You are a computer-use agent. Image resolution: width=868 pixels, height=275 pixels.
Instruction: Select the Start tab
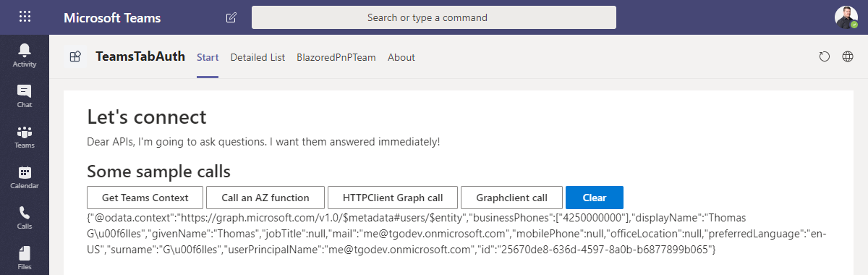coord(208,57)
